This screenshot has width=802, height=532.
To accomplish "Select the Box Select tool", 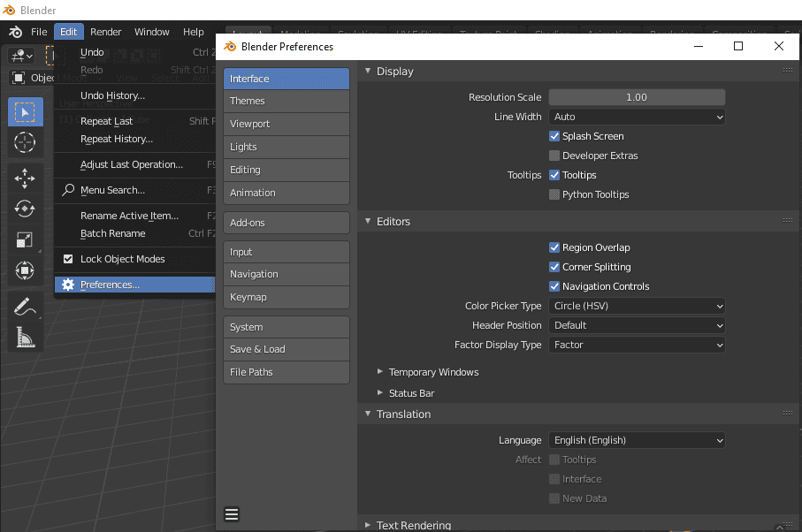I will click(x=24, y=111).
